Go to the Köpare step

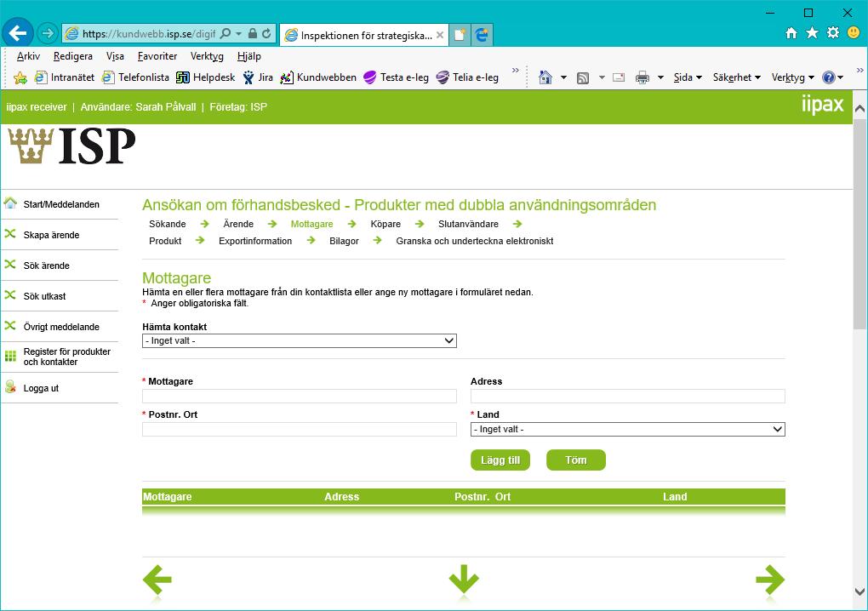(x=385, y=224)
